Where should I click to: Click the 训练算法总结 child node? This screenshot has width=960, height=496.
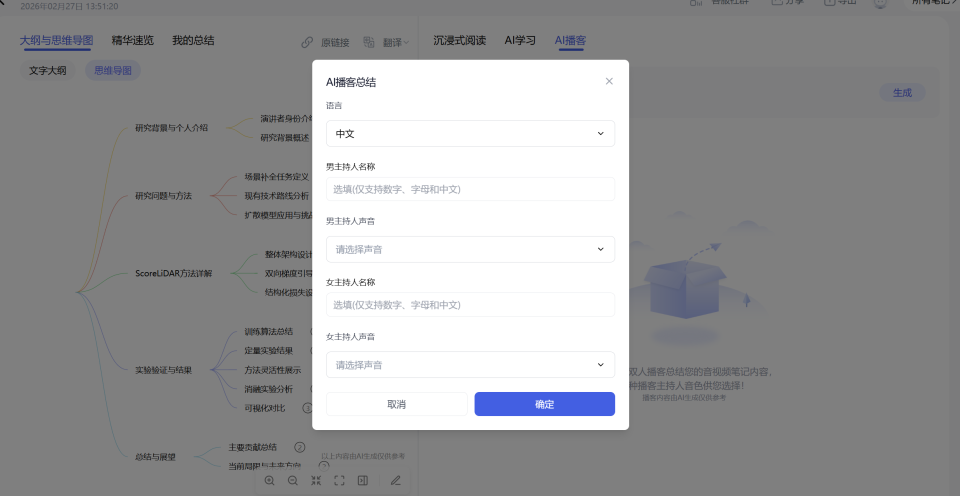(269, 331)
